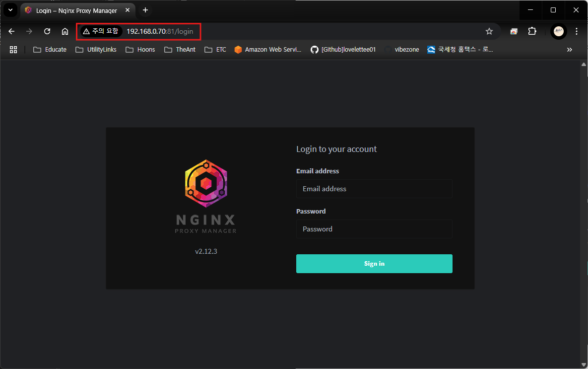Open the ETC bookmarks folder
588x369 pixels.
pyautogui.click(x=215, y=50)
